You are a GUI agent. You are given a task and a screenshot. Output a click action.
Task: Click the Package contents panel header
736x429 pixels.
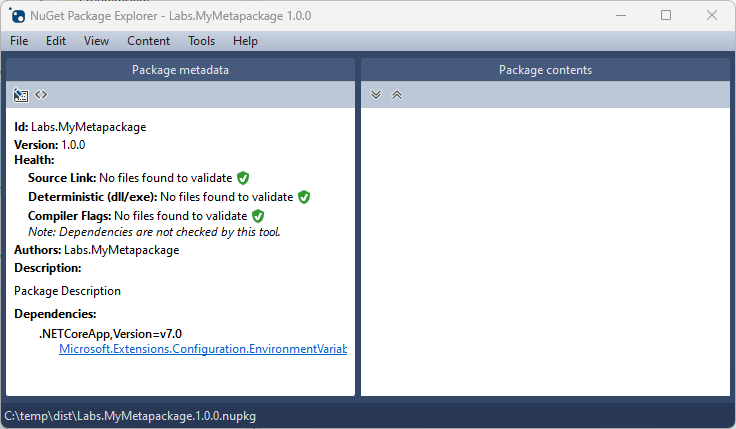545,70
